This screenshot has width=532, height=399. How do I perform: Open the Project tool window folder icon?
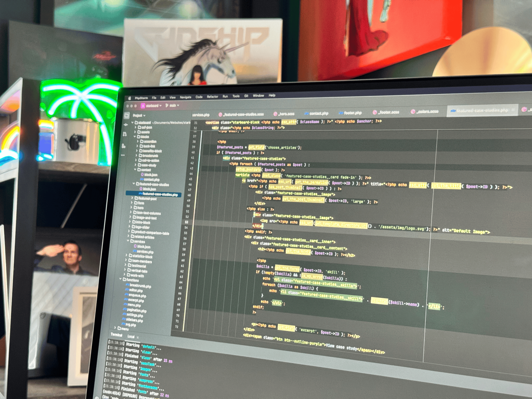(127, 115)
